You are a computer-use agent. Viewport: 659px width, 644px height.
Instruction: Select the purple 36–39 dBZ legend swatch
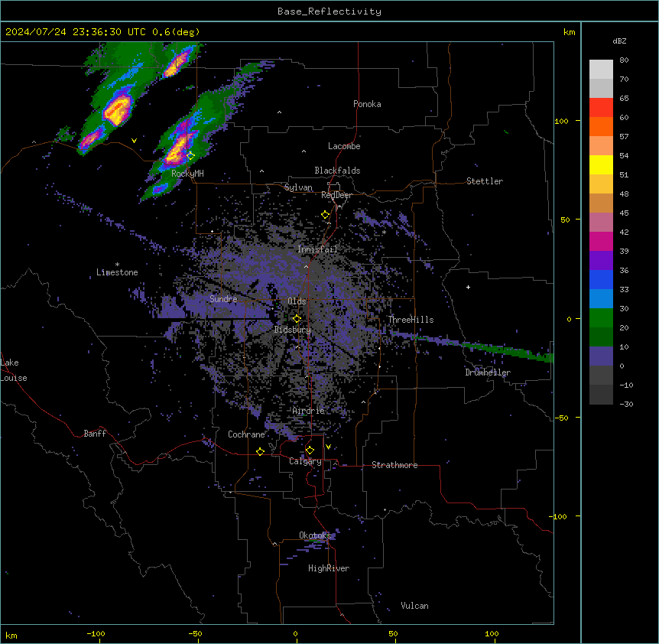(601, 261)
